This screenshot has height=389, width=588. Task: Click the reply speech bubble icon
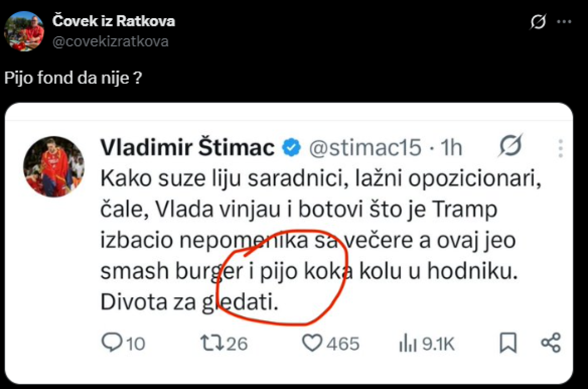point(111,342)
